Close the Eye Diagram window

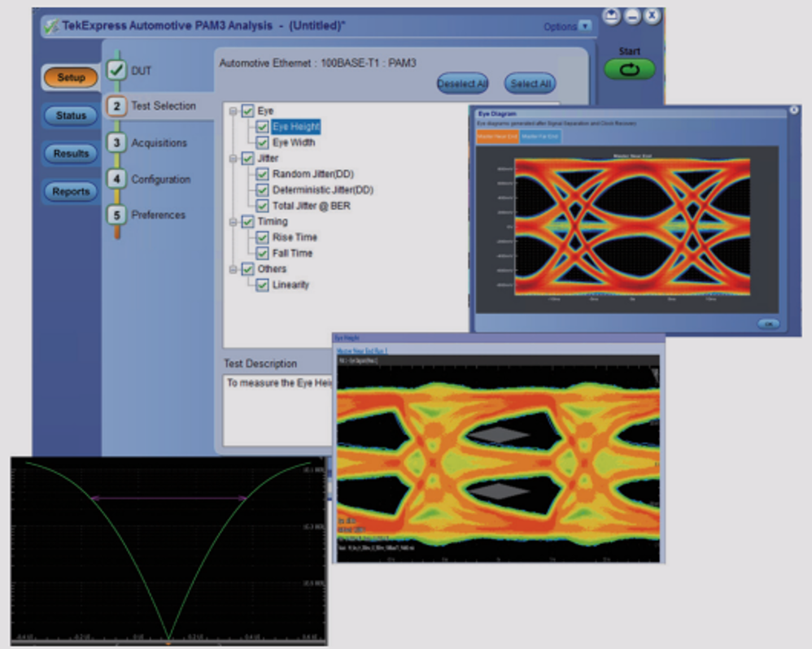pyautogui.click(x=793, y=111)
